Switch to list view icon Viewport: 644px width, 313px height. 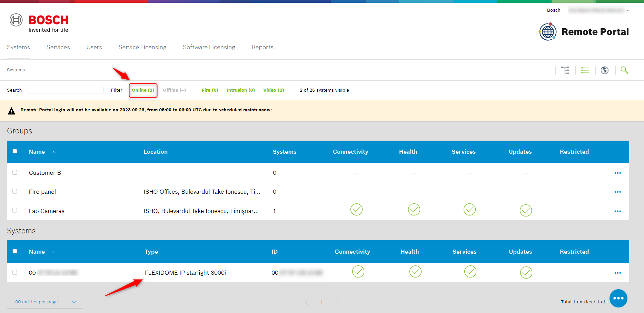pos(585,70)
